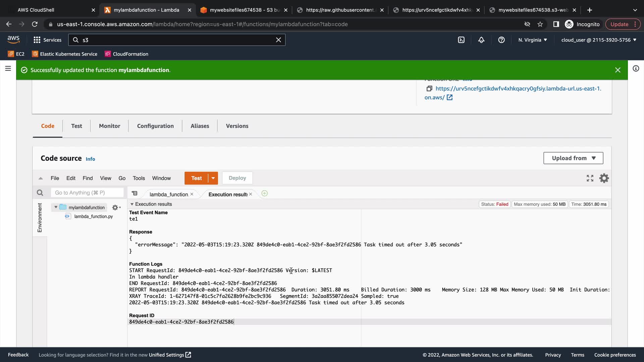Collapse the Execution results section
644x362 pixels.
point(132,204)
